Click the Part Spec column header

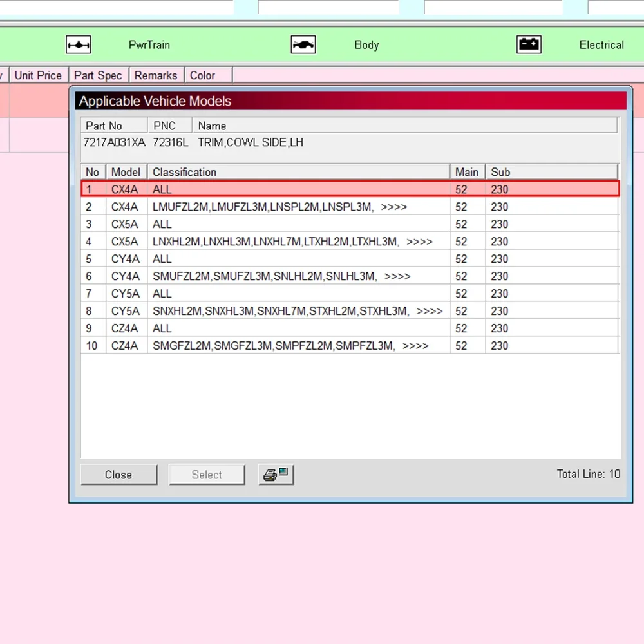98,75
